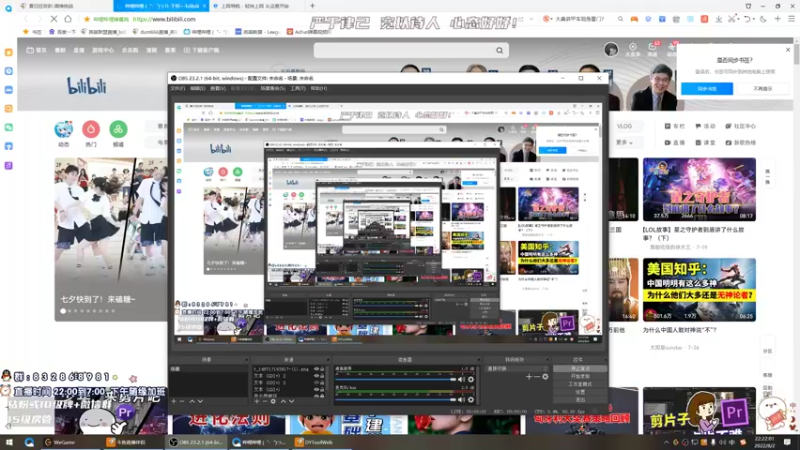This screenshot has height=450, width=800.
Task: Mute the Mic/Aux speaker icon in OBS mixer
Action: (x=461, y=399)
